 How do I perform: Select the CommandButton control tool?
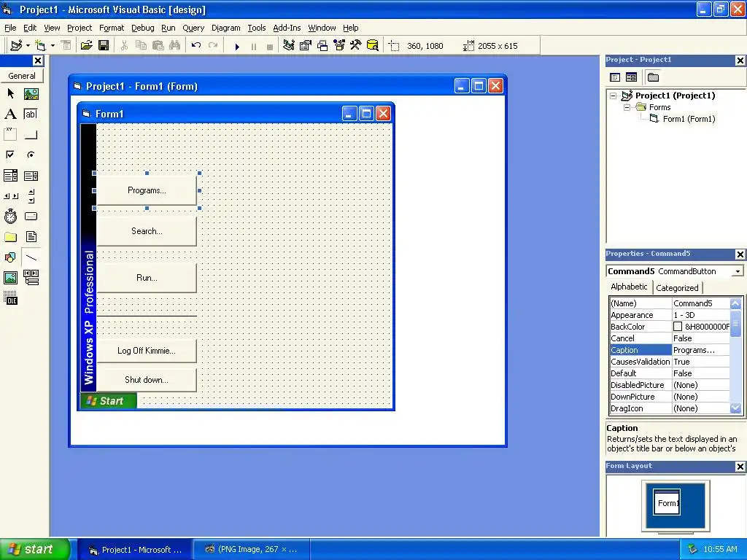(31, 135)
